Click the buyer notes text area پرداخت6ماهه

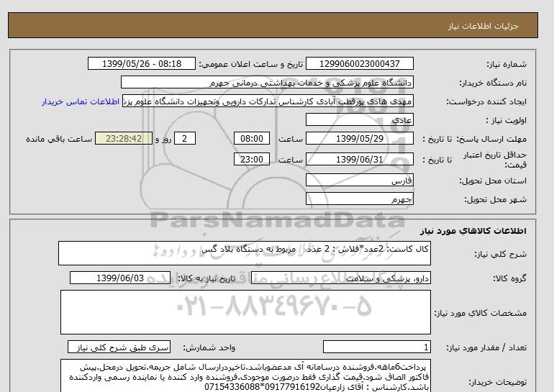(x=245, y=376)
